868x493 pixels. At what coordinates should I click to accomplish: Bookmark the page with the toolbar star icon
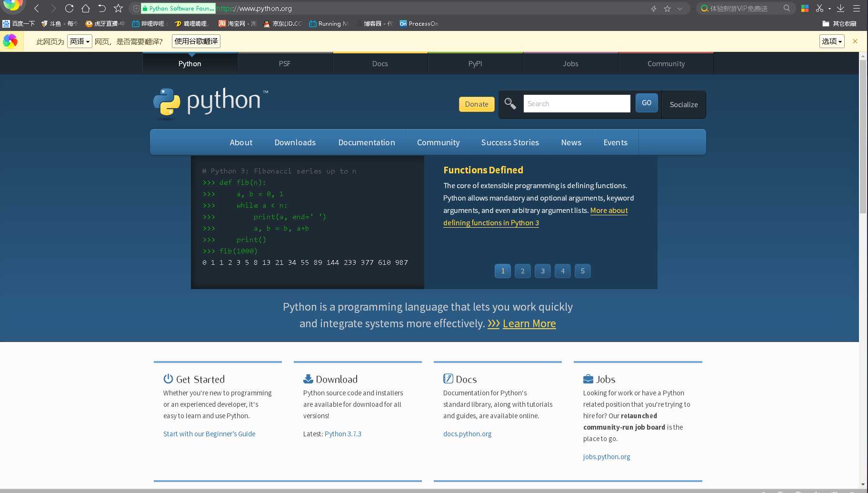coord(119,8)
